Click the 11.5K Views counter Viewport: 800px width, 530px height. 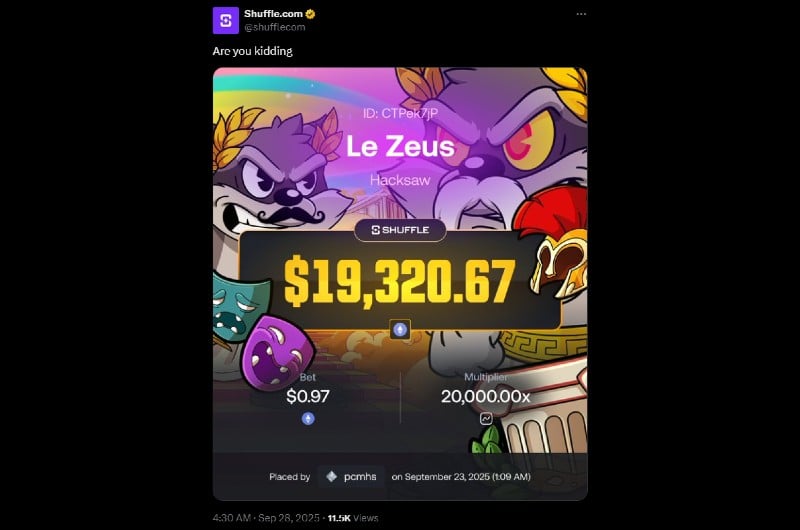click(x=353, y=518)
